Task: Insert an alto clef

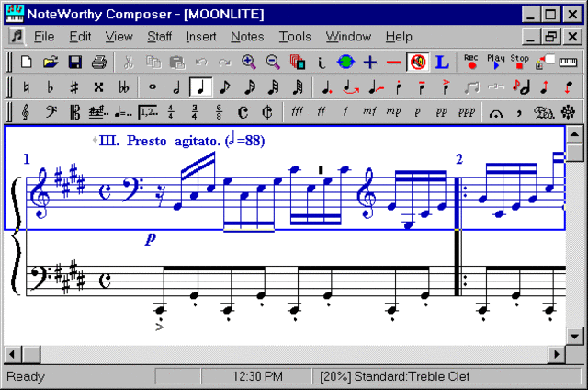Action: [x=75, y=112]
